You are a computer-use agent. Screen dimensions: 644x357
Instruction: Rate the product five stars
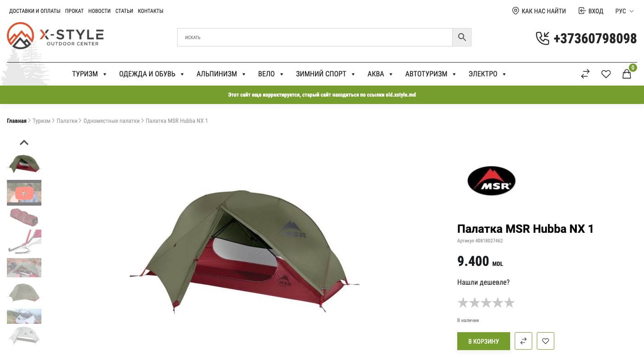point(509,302)
